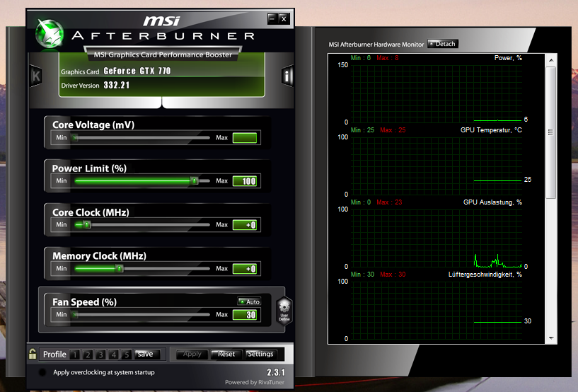Click the Power, % graph

tap(437, 93)
